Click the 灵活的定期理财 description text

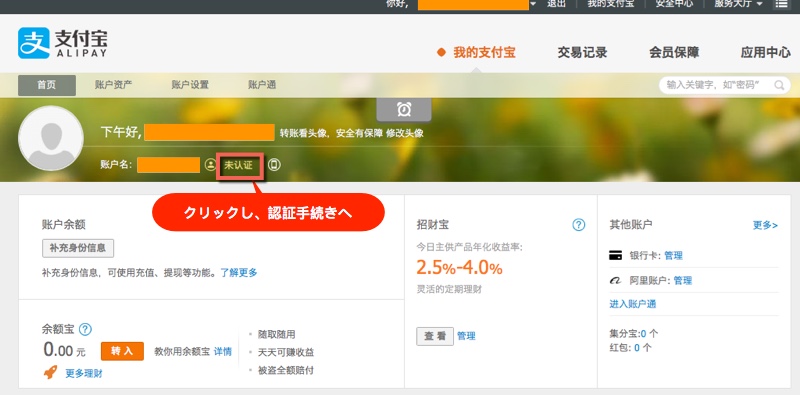point(449,289)
